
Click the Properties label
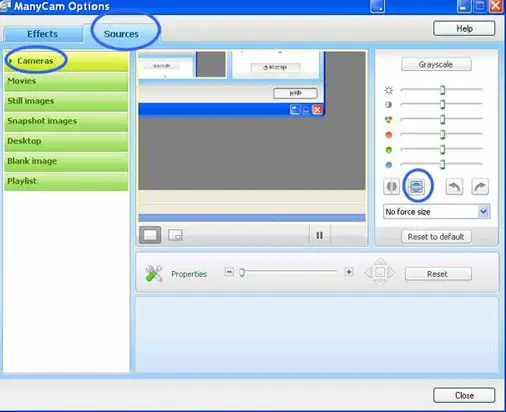coord(189,274)
